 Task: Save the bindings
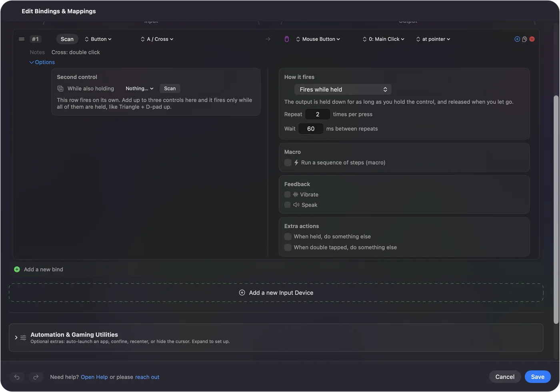pos(538,377)
